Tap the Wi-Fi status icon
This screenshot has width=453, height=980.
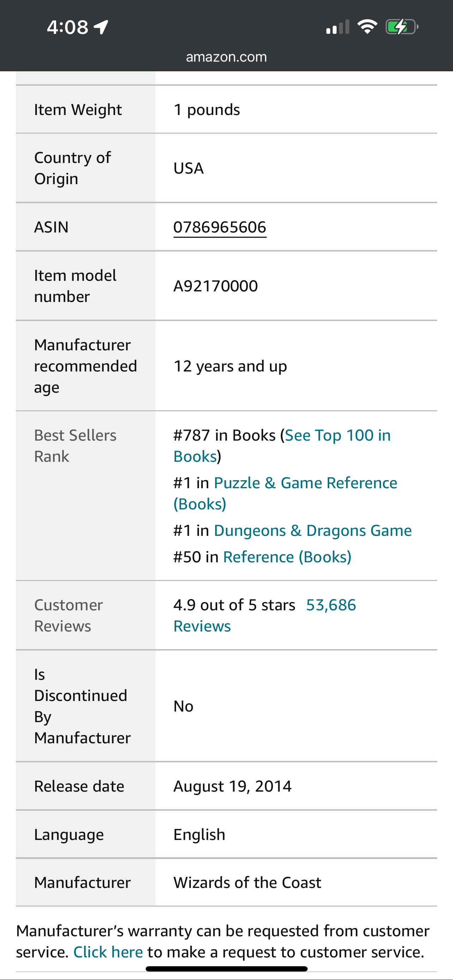(x=367, y=26)
